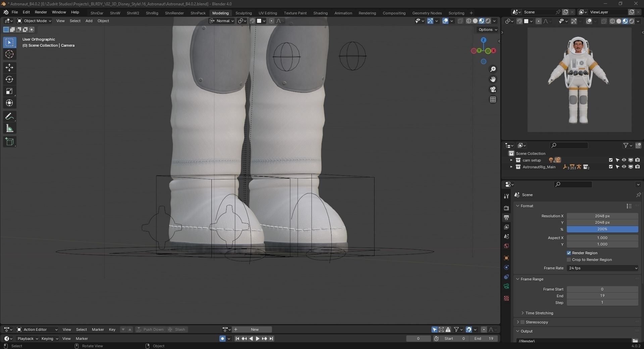
Task: Open the Options dropdown in viewport
Action: click(488, 30)
